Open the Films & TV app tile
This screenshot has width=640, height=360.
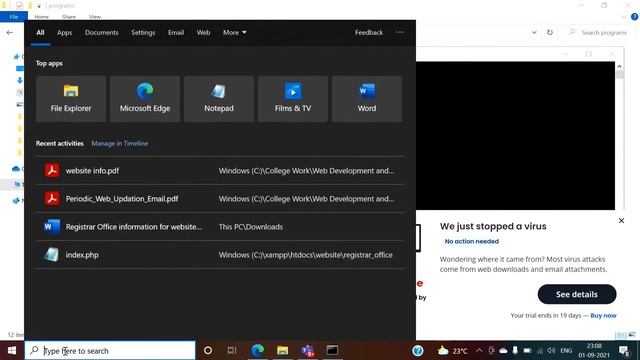(x=293, y=99)
